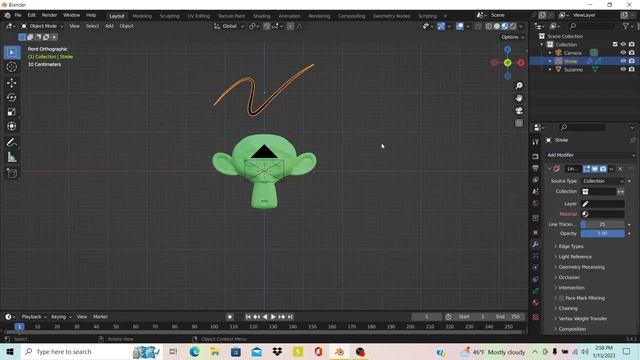Adjust the Opacity slider
Viewport: 640px width, 360px height.
click(x=602, y=233)
